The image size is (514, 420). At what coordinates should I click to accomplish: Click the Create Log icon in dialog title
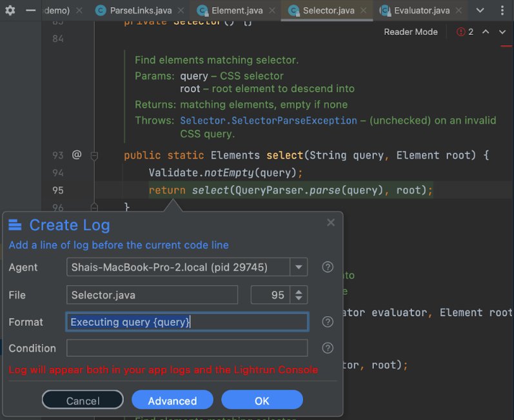coord(15,225)
